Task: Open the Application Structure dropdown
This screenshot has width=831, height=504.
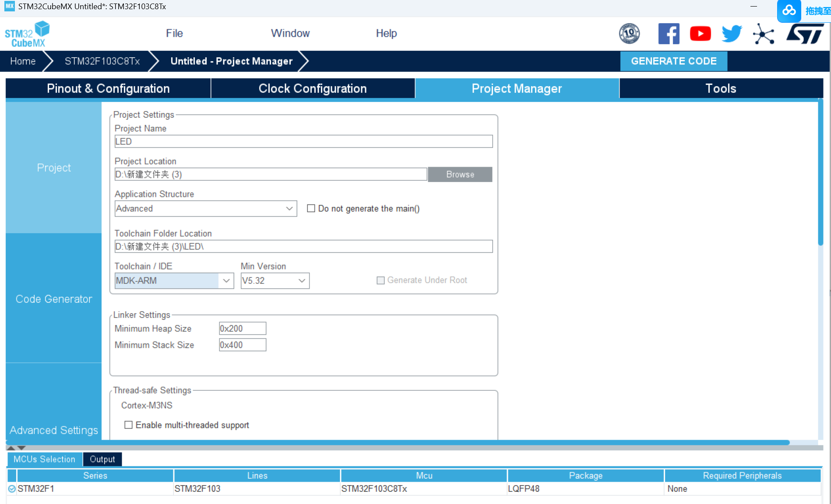Action: click(206, 209)
